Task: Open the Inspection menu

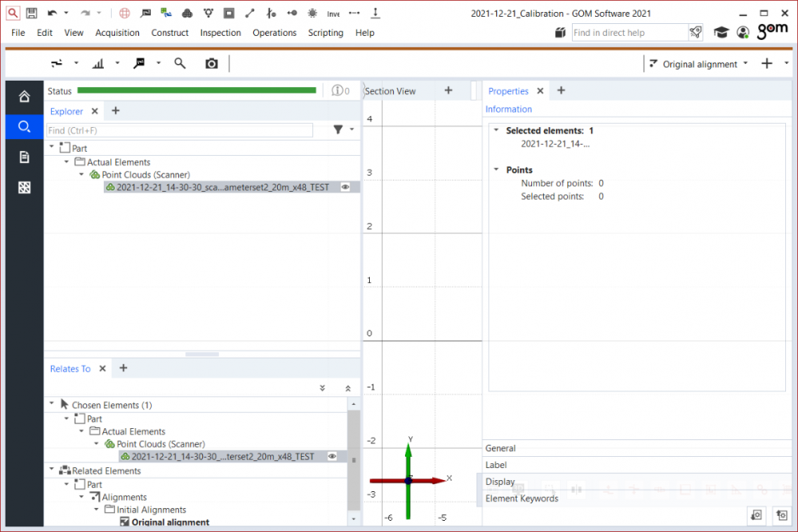Action: pyautogui.click(x=220, y=33)
